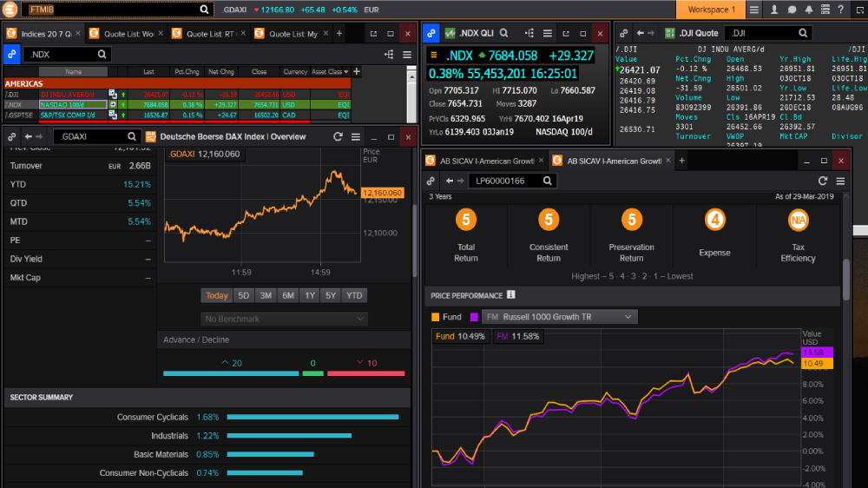This screenshot has width=868, height=488.
Task: Refresh the DAX Index Overview
Action: (x=338, y=137)
